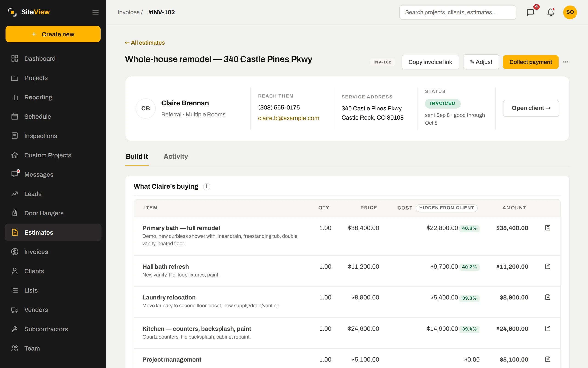
Task: Go to Dashboard in sidebar
Action: pyautogui.click(x=53, y=58)
